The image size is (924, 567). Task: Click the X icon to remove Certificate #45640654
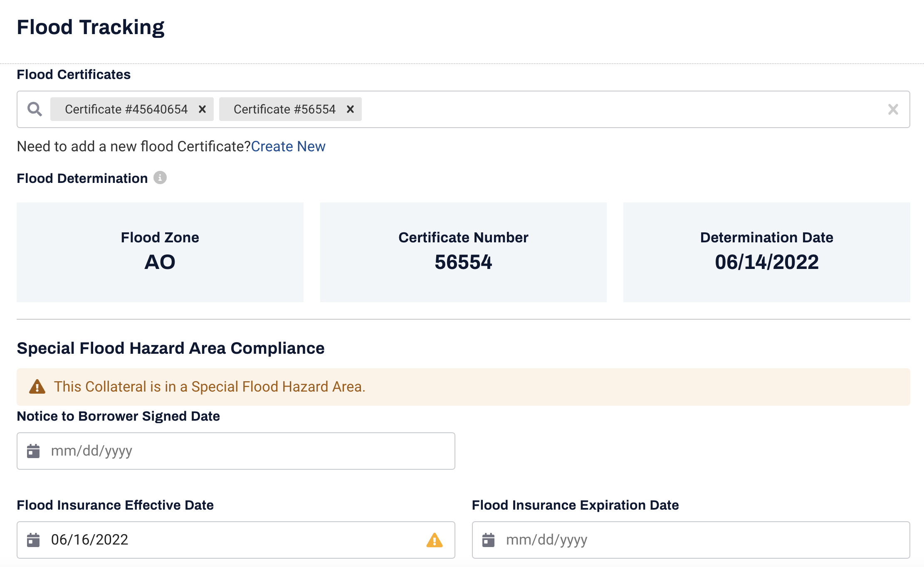pos(203,110)
